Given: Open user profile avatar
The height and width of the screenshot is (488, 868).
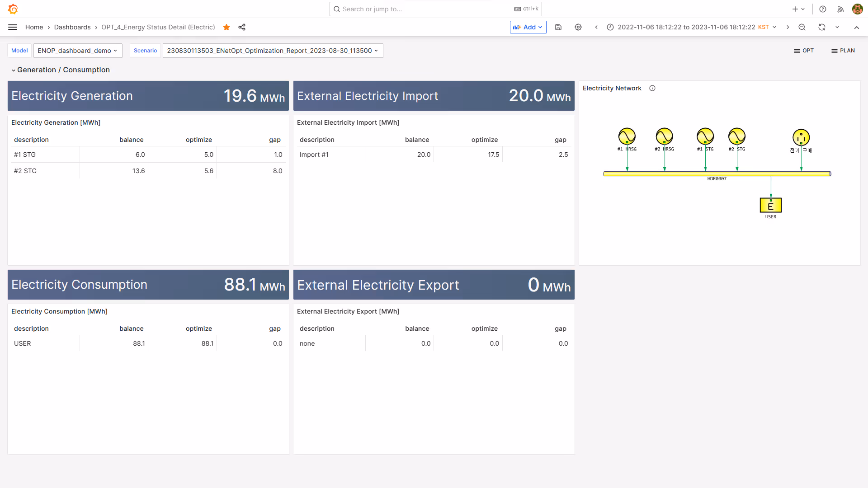Looking at the screenshot, I should click(858, 9).
